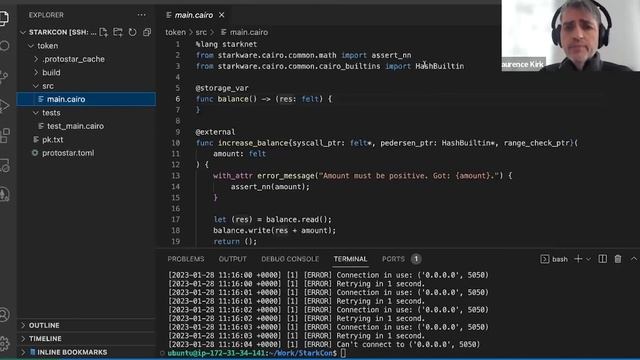
Task: Open the Accounts icon
Action: 4,314
